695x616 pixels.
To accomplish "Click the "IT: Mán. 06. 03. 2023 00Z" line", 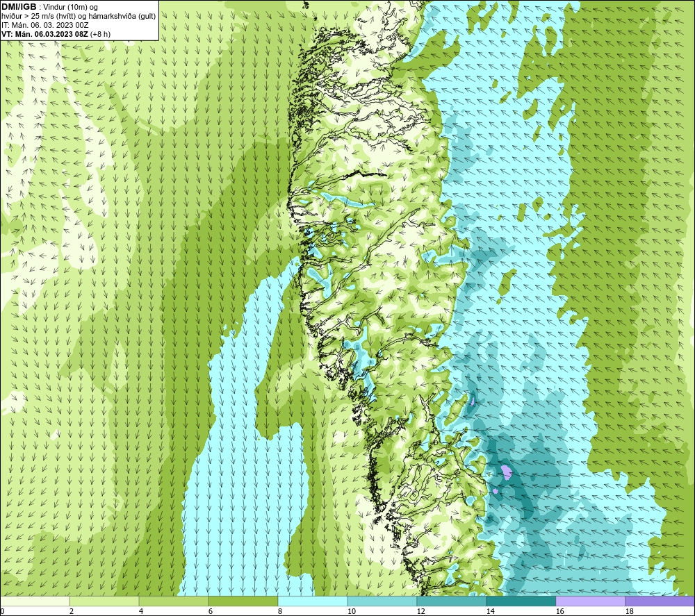I will click(x=44, y=25).
